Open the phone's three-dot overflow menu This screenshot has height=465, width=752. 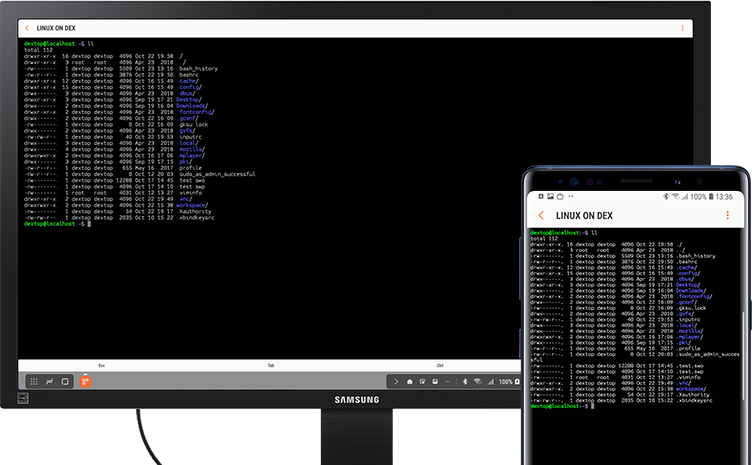728,215
